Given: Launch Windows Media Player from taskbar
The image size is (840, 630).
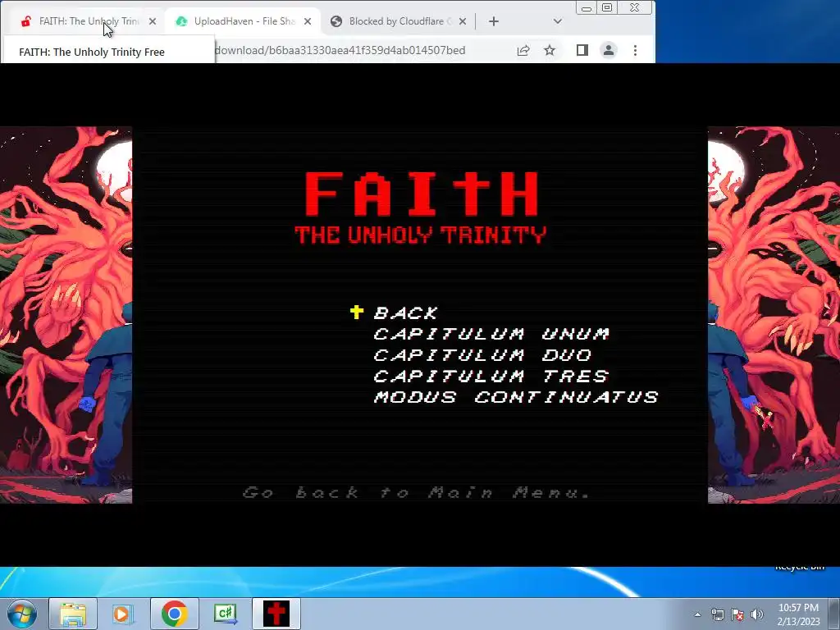Looking at the screenshot, I should point(123,614).
